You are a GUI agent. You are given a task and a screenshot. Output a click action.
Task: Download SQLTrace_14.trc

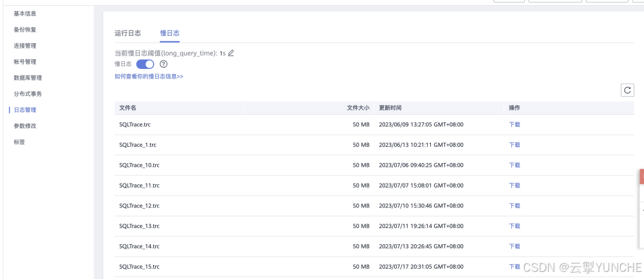click(x=515, y=246)
